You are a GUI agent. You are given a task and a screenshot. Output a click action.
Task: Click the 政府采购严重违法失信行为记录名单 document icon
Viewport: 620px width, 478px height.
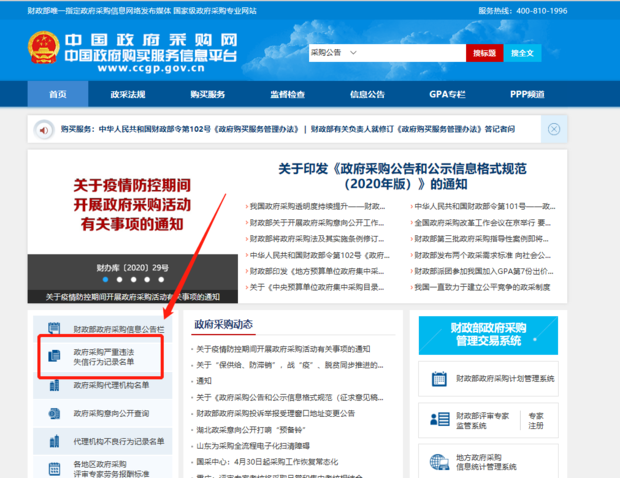pyautogui.click(x=54, y=356)
